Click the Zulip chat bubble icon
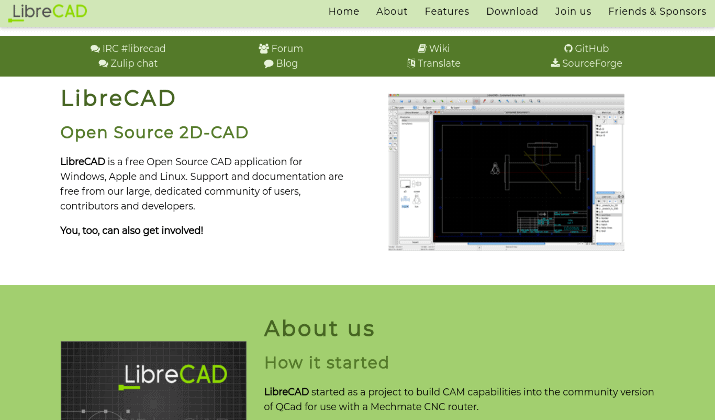The height and width of the screenshot is (420, 715). click(103, 63)
